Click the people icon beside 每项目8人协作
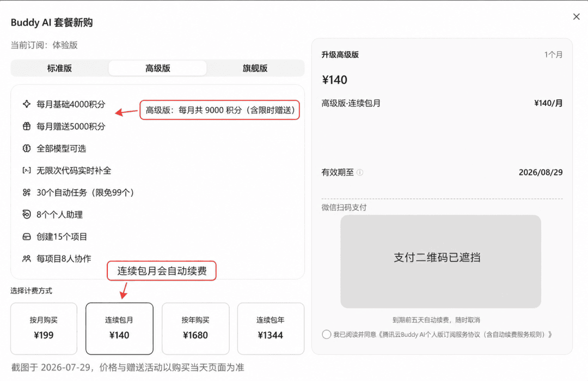The image size is (588, 381). (x=27, y=258)
